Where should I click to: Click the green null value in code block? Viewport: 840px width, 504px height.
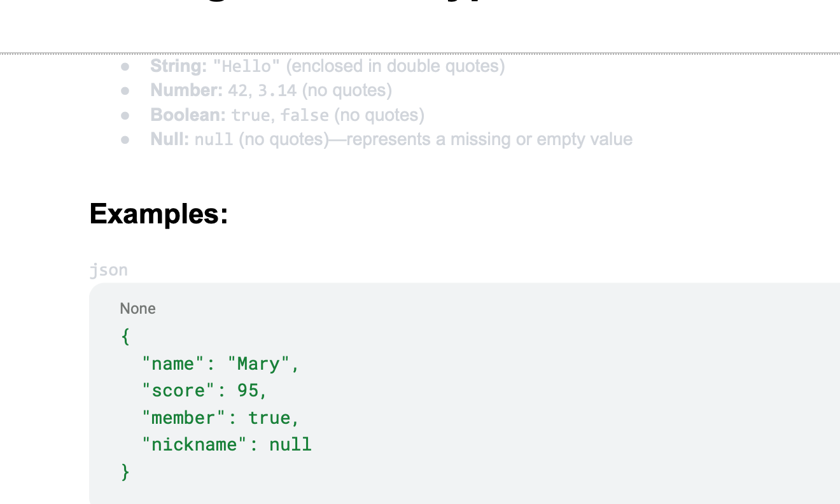(291, 444)
